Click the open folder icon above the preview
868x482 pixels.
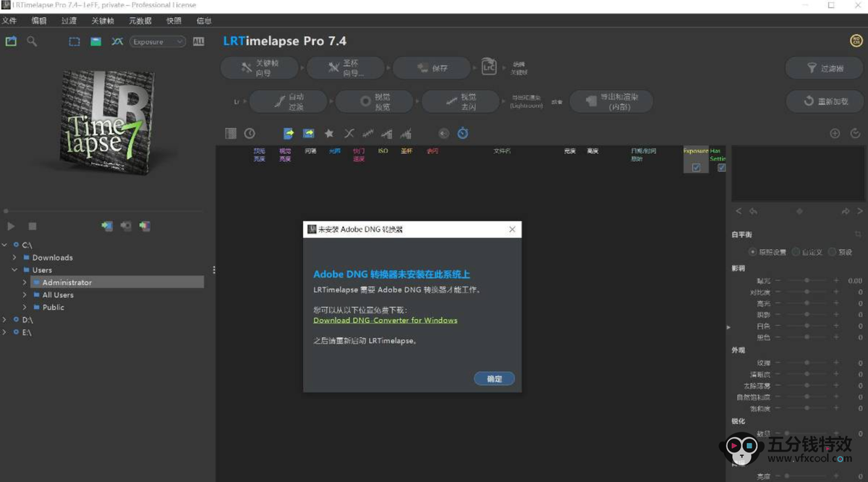click(11, 42)
